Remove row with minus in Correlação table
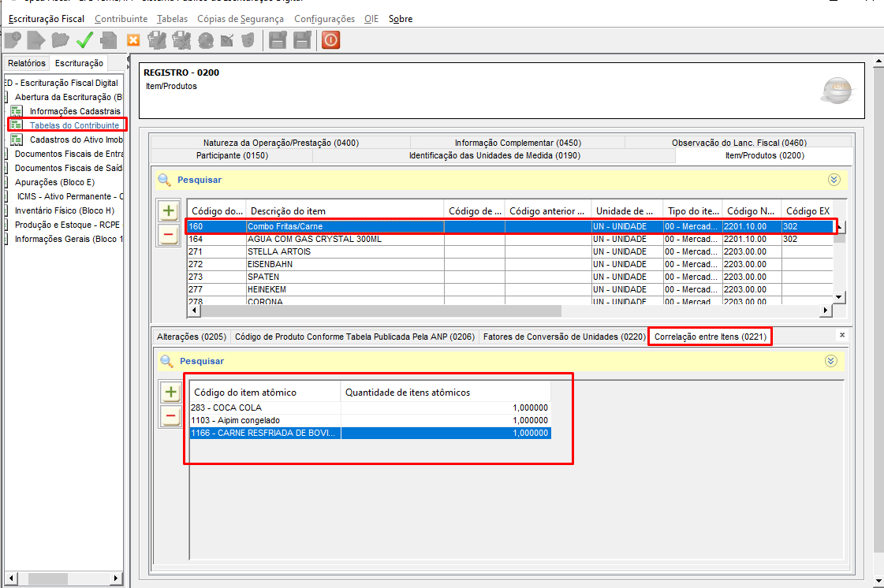 [170, 416]
